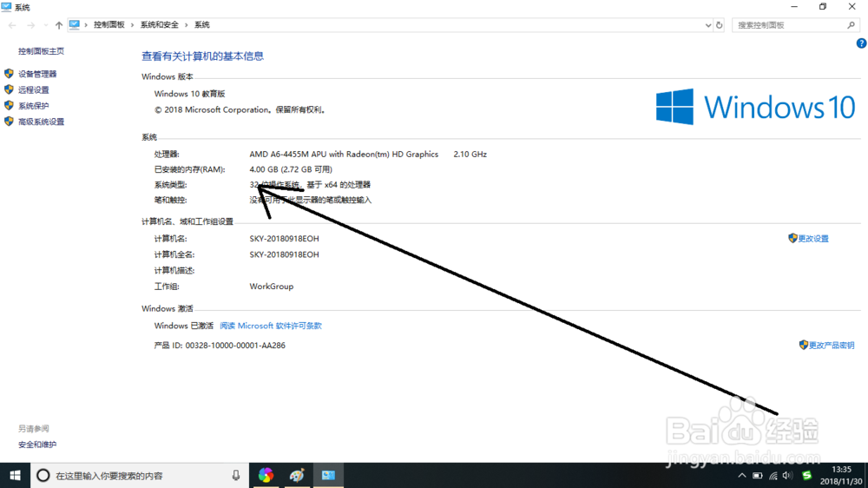
Task: Click the microphone icon in taskbar search
Action: point(236,475)
